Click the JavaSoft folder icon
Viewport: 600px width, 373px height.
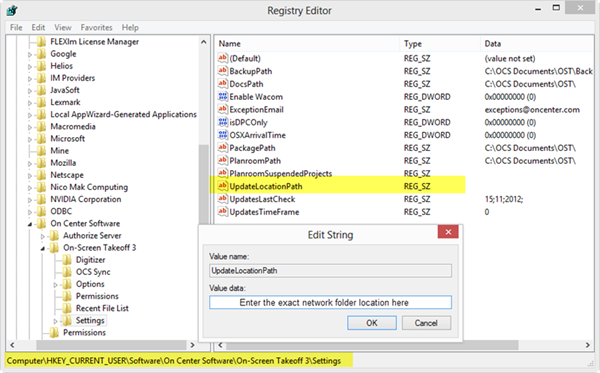pos(41,90)
